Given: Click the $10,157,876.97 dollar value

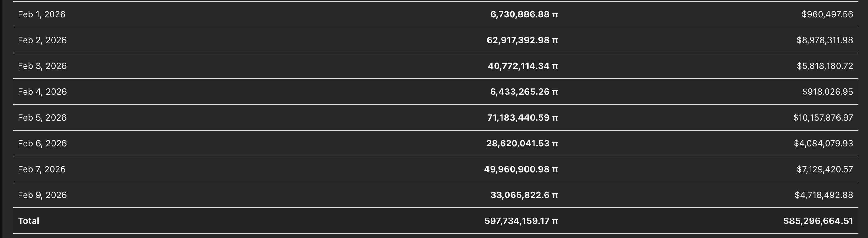Looking at the screenshot, I should tap(823, 117).
